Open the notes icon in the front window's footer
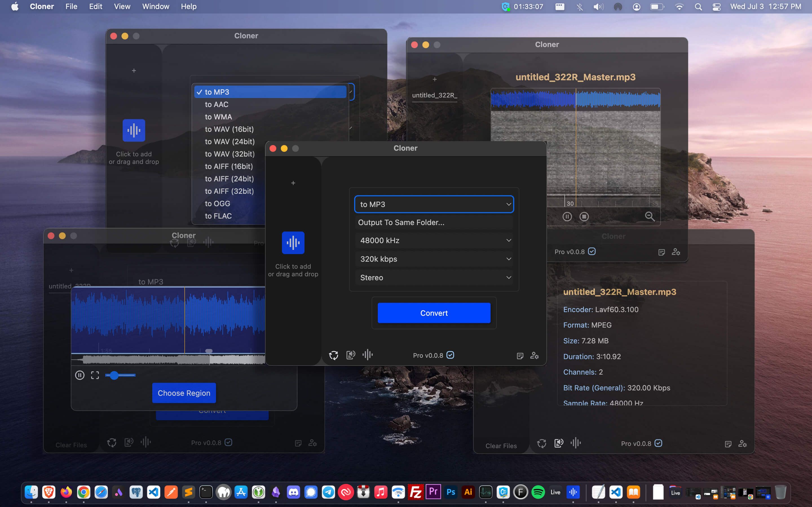 pos(520,356)
